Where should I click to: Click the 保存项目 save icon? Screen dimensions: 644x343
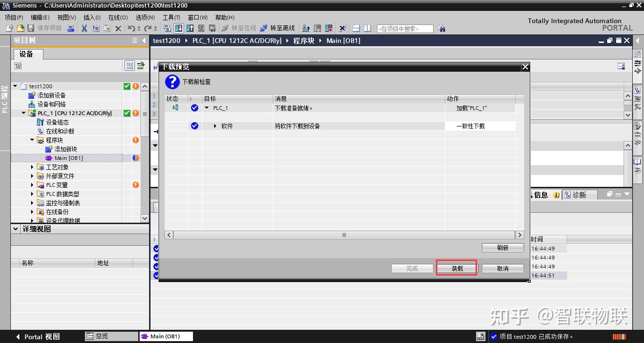31,28
